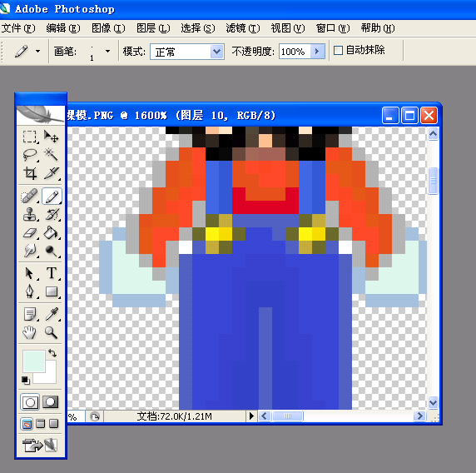Viewport: 476px width, 473px height.
Task: Open the 帮助(H) menu
Action: (x=378, y=28)
